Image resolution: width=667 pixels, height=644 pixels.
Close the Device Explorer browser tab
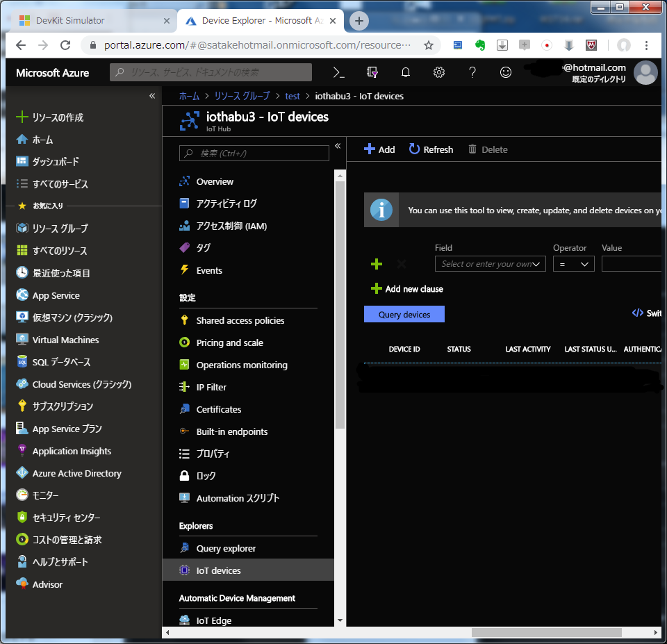[333, 20]
